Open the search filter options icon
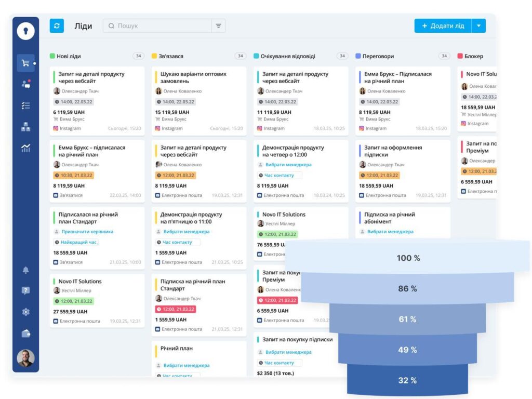This screenshot has width=532, height=399. 218,25
